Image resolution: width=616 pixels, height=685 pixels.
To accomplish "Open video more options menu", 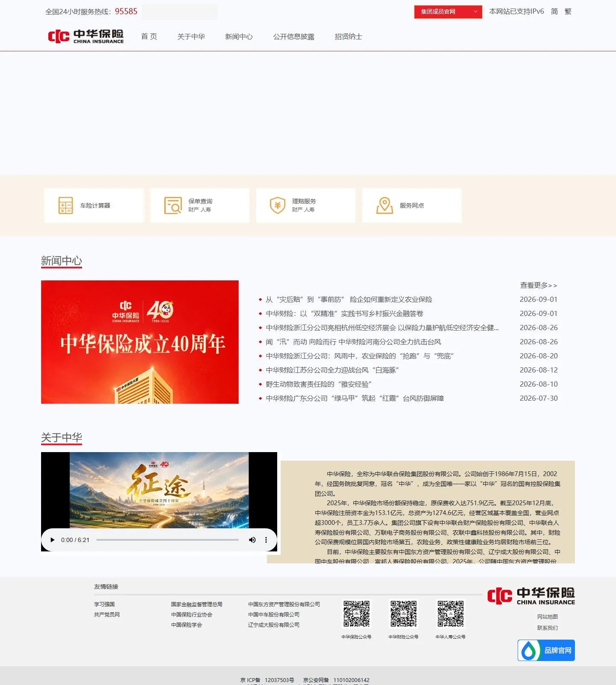I will [266, 540].
